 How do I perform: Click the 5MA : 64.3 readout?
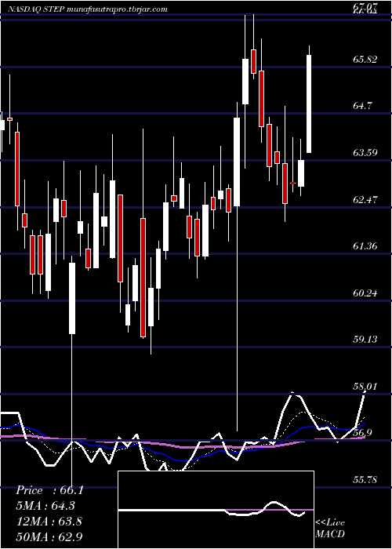pyautogui.click(x=45, y=506)
